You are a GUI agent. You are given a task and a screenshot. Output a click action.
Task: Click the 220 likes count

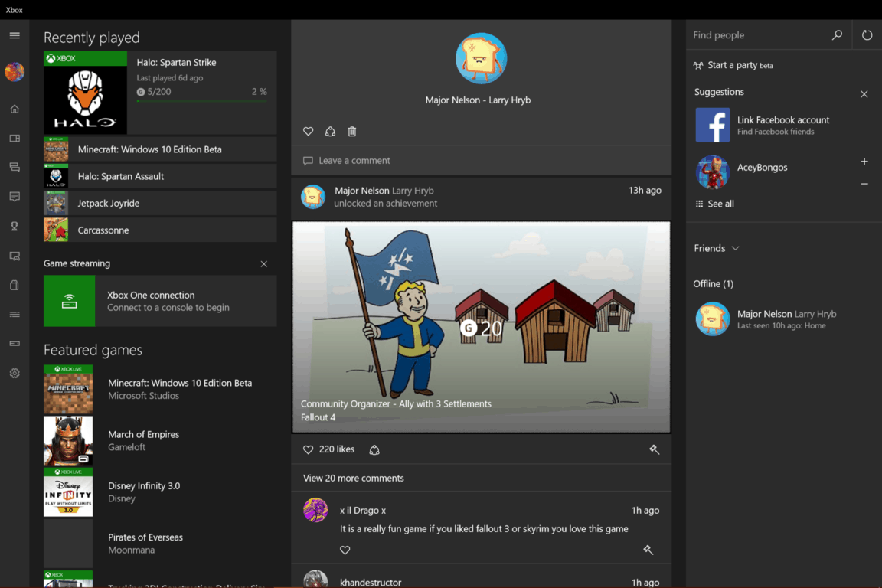(336, 449)
